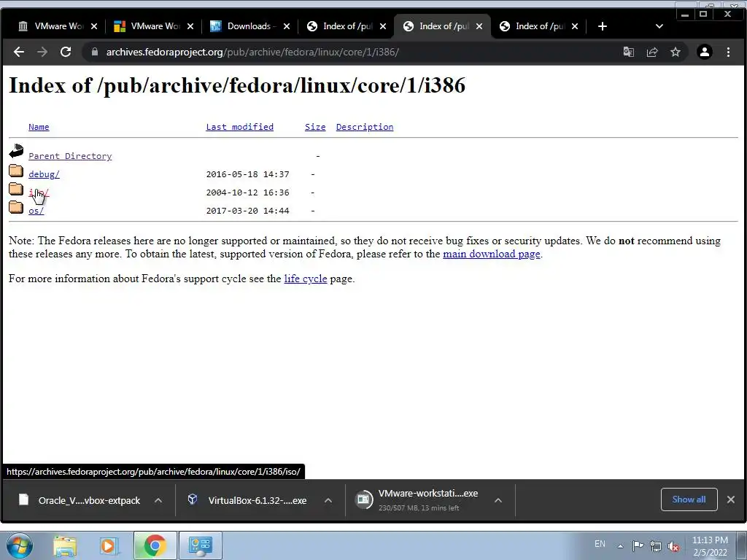Open the life cycle link
Viewport: 747px width, 560px height.
coord(306,279)
